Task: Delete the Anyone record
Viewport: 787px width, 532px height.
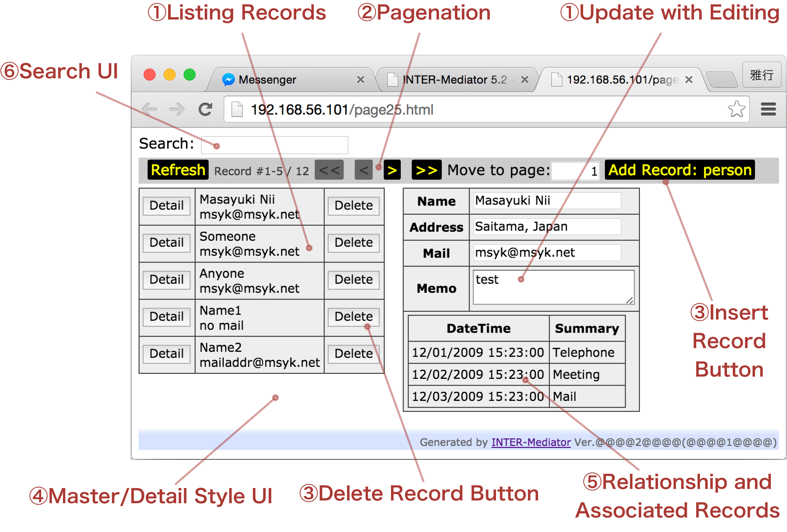Action: coord(353,280)
